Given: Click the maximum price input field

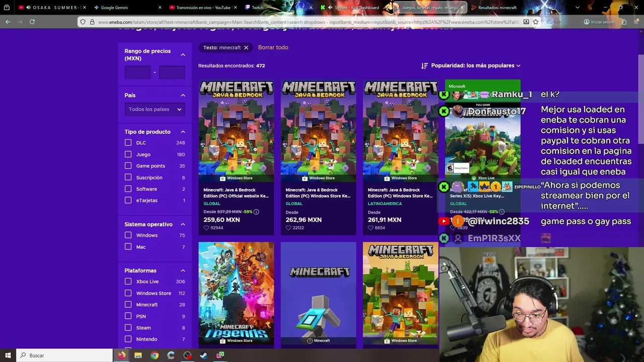Looking at the screenshot, I should pos(172,72).
